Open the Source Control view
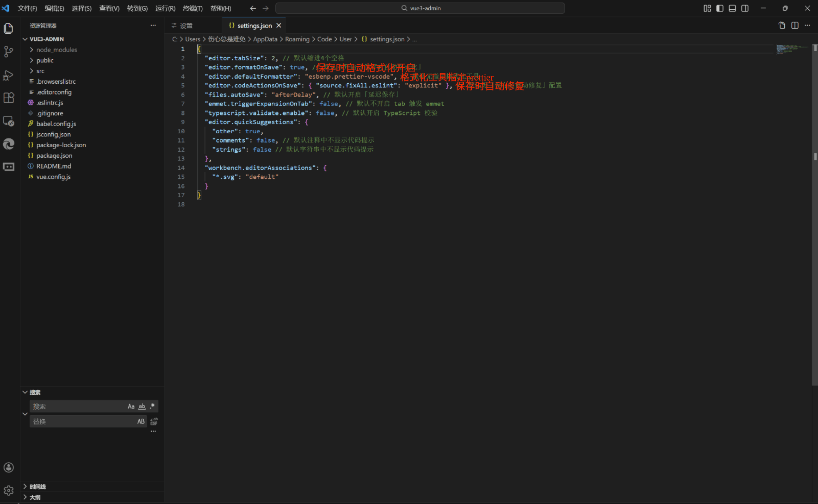 pos(8,51)
